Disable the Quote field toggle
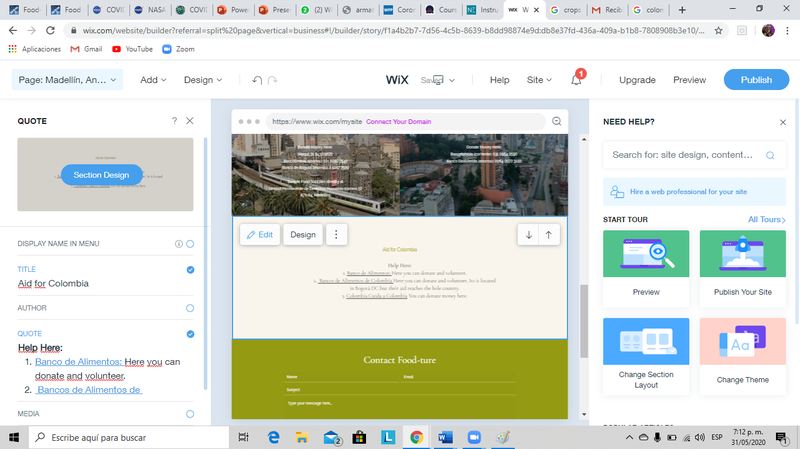The image size is (800, 449). [x=190, y=334]
